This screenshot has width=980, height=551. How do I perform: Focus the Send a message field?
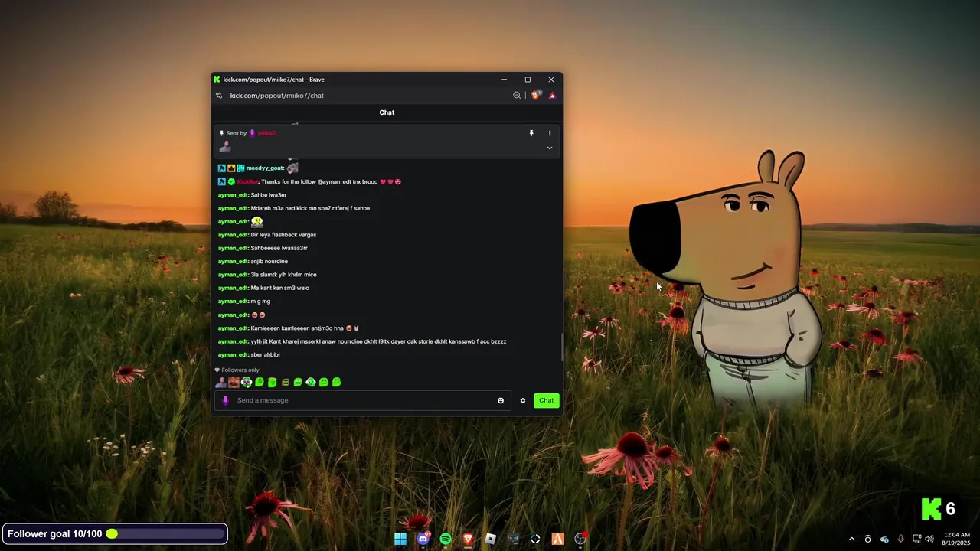pos(364,400)
